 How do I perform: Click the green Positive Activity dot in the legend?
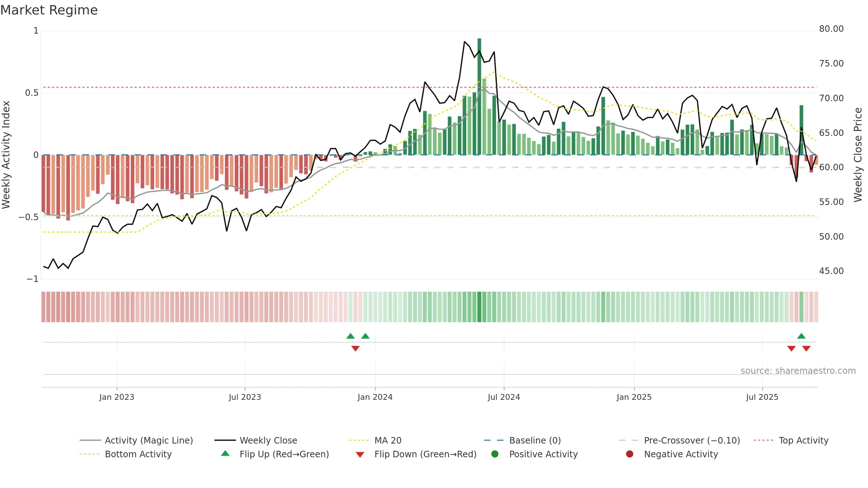pos(495,454)
